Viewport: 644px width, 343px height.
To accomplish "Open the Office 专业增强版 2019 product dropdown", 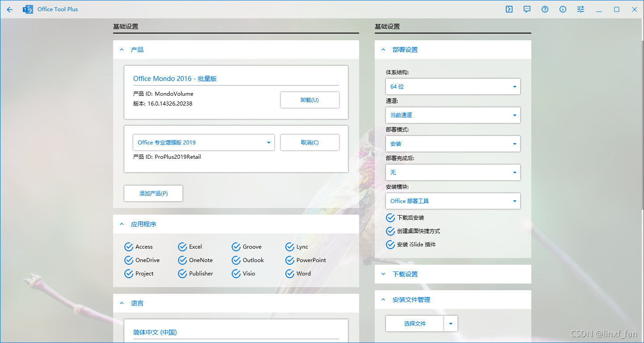I will [203, 143].
